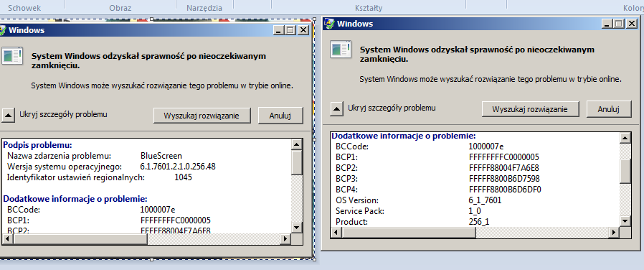The height and width of the screenshot is (270, 644).
Task: Select Schowek ribbon group label
Action: 24,8
